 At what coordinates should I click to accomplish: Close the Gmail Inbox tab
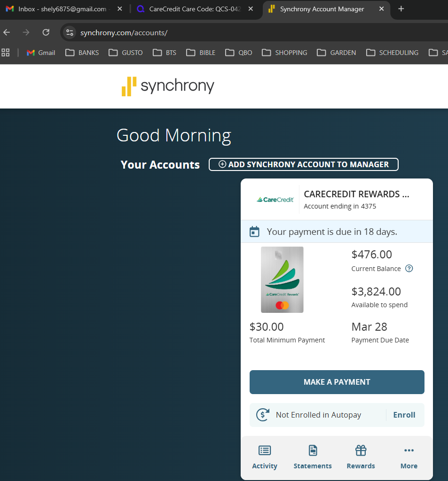point(120,9)
